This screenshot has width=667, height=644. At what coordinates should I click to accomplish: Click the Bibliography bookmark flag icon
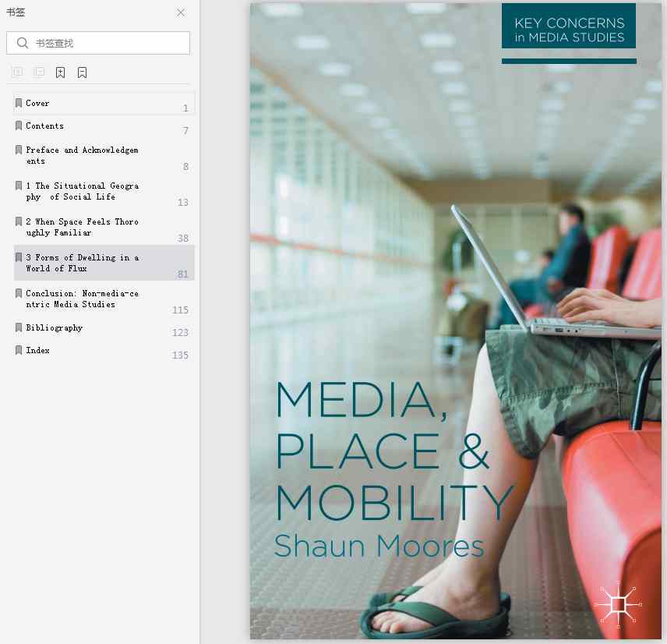[19, 327]
